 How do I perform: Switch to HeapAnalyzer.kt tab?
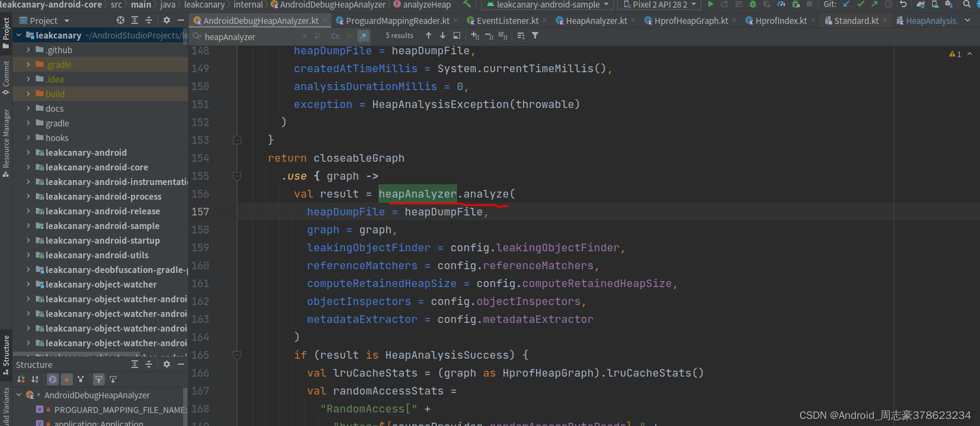point(596,21)
